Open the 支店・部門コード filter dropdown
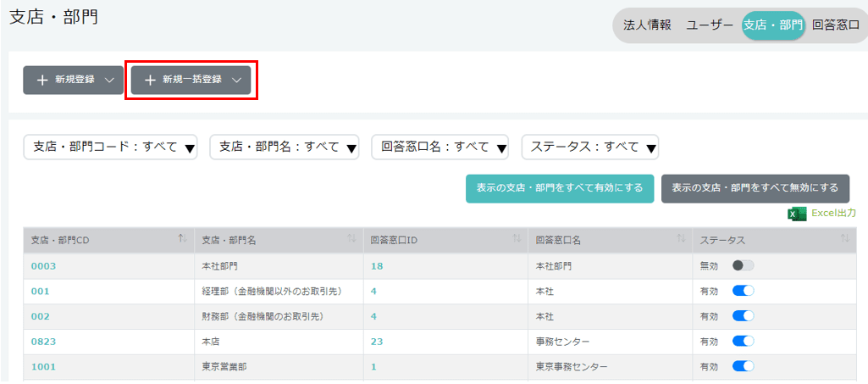The image size is (868, 384). pos(110,147)
